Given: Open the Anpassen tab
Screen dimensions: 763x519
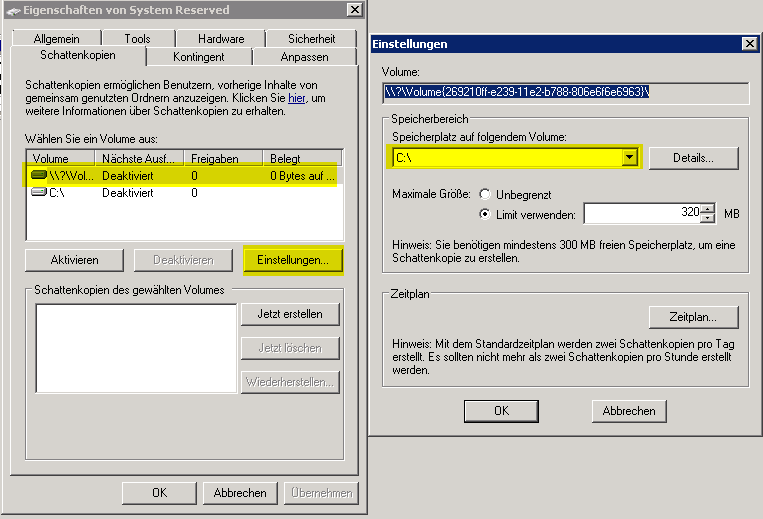Looking at the screenshot, I should click(304, 57).
